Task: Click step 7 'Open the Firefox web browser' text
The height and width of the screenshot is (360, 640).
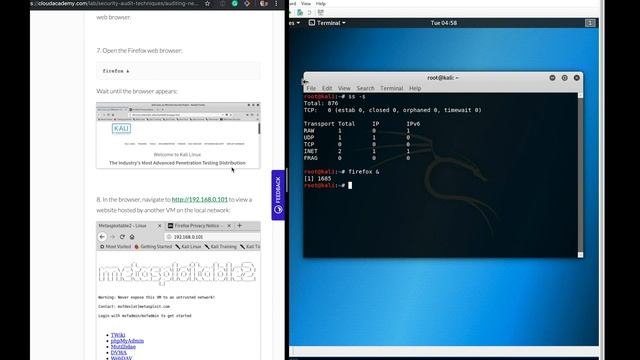Action: pyautogui.click(x=139, y=50)
